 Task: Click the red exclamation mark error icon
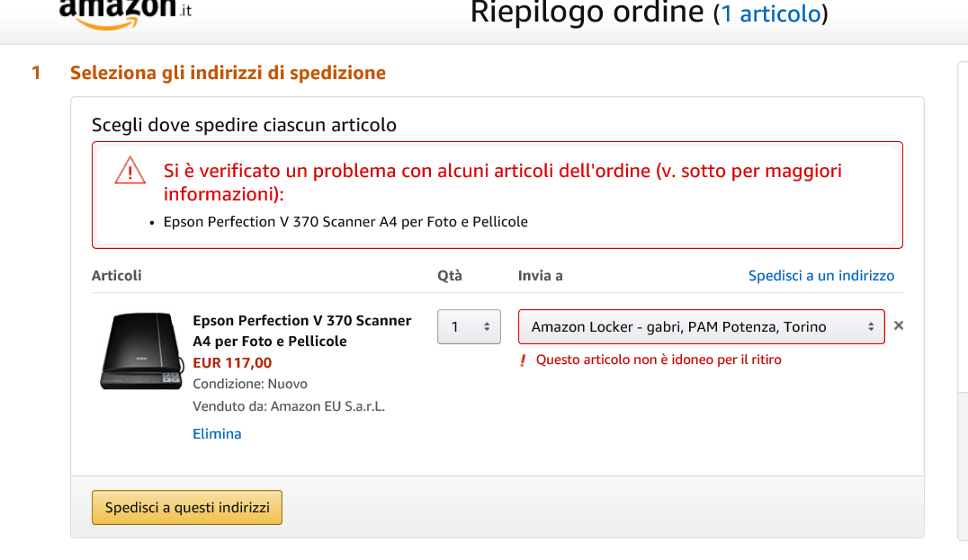522,360
